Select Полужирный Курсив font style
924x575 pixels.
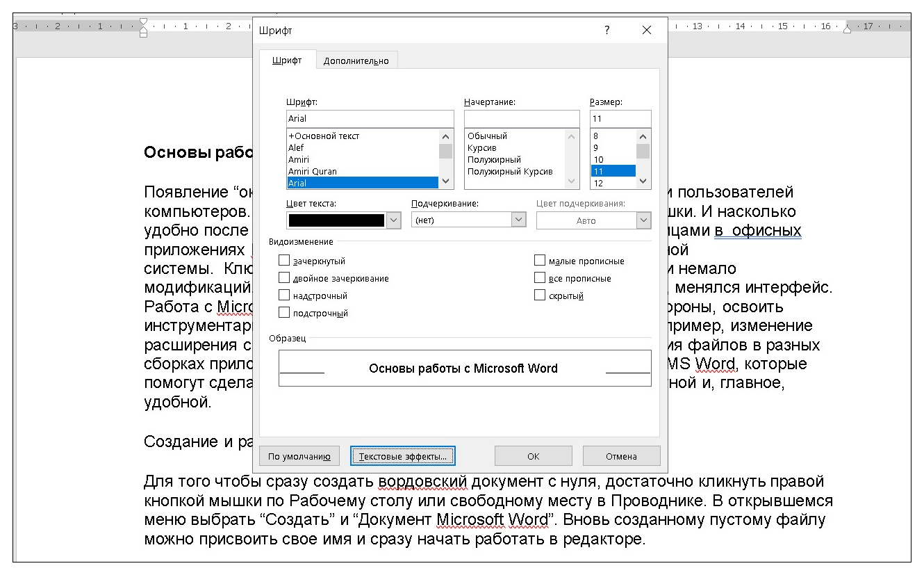point(510,172)
